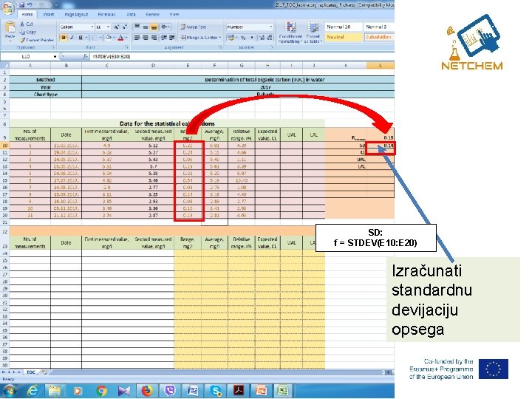This screenshot has height=399, width=532.
Task: Save the workbook from Quick Access toolbar
Action: [x=21, y=4]
